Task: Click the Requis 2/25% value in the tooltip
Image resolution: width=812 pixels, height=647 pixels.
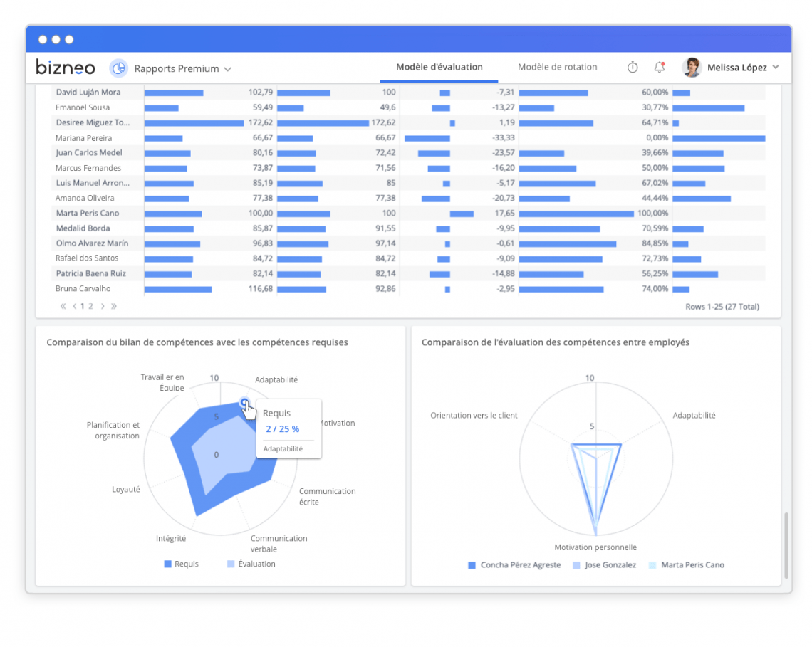Action: [283, 428]
